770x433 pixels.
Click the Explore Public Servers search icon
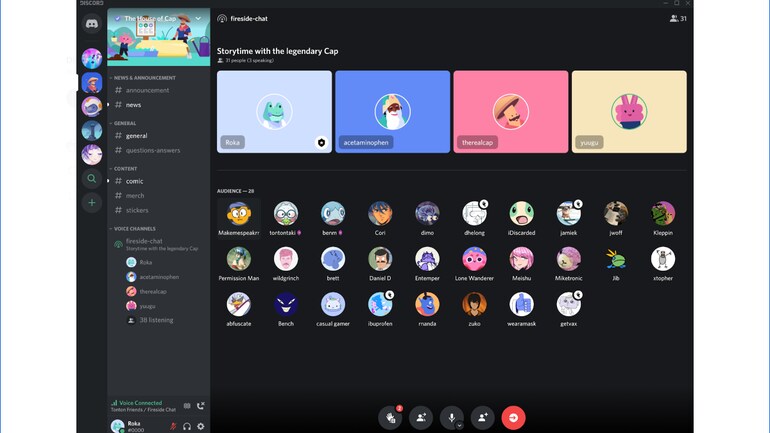point(92,179)
